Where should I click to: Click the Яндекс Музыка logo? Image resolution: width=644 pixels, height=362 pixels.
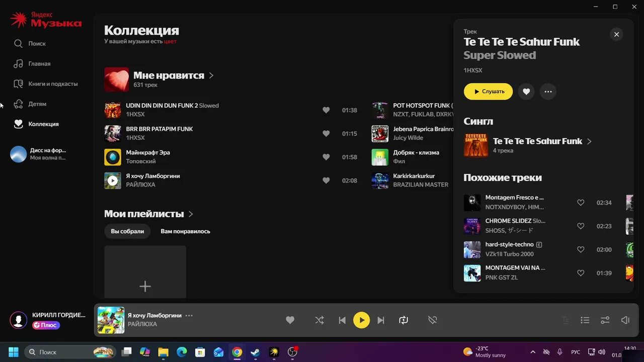(46, 21)
